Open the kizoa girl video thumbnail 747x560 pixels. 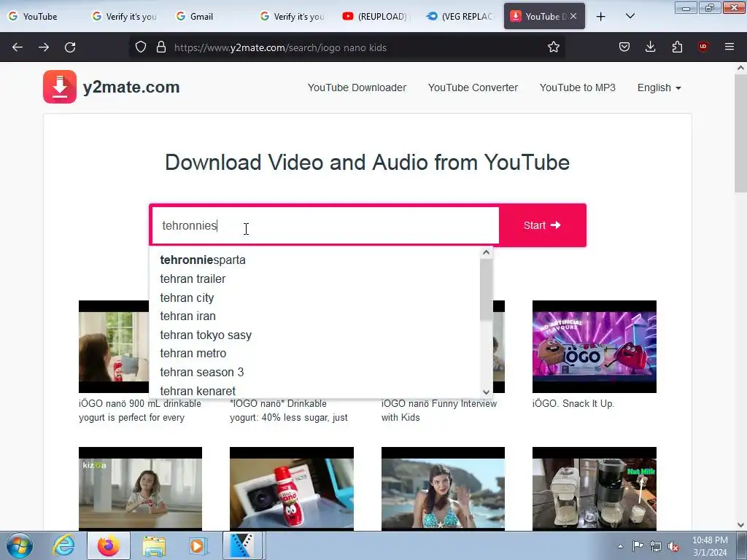pyautogui.click(x=140, y=489)
